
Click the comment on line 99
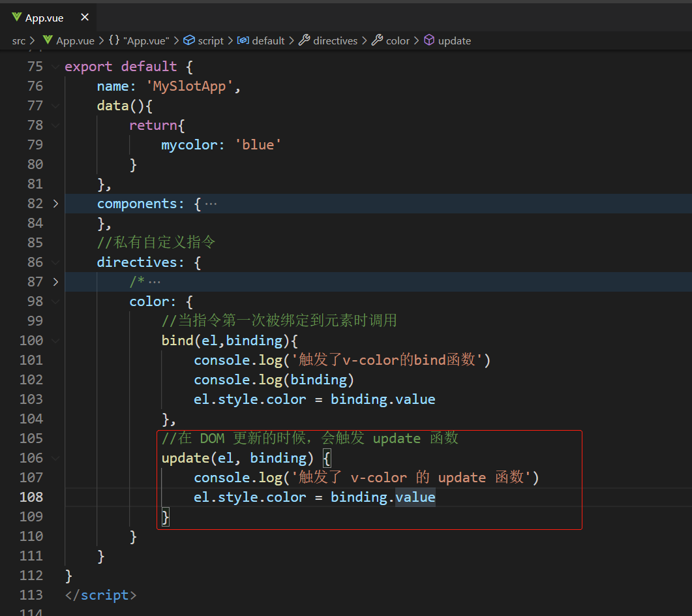(x=279, y=320)
